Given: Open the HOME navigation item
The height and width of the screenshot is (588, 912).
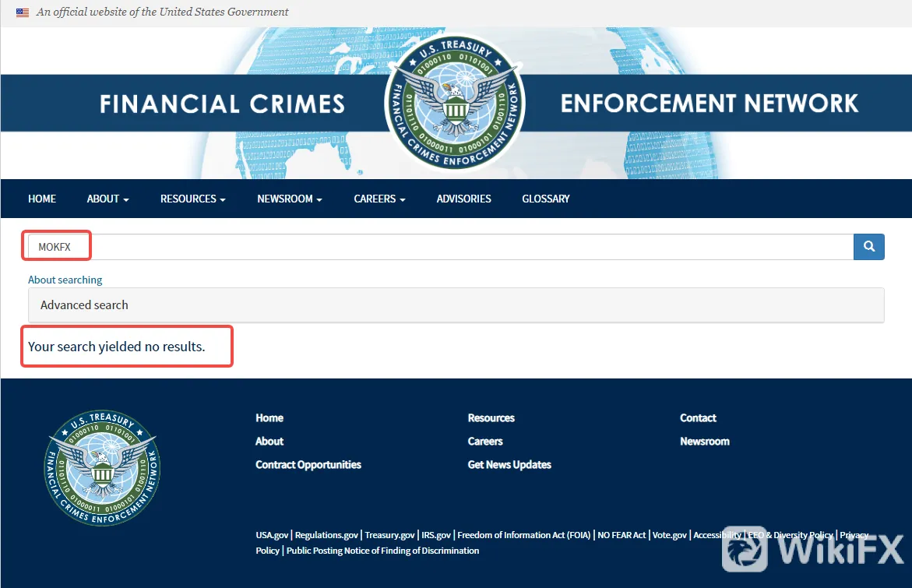Looking at the screenshot, I should click(42, 199).
